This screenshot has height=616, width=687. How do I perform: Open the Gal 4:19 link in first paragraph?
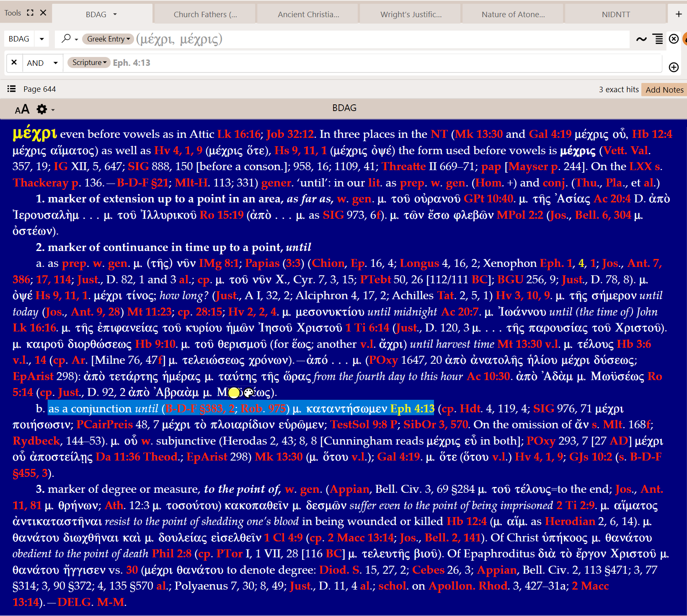tap(550, 134)
